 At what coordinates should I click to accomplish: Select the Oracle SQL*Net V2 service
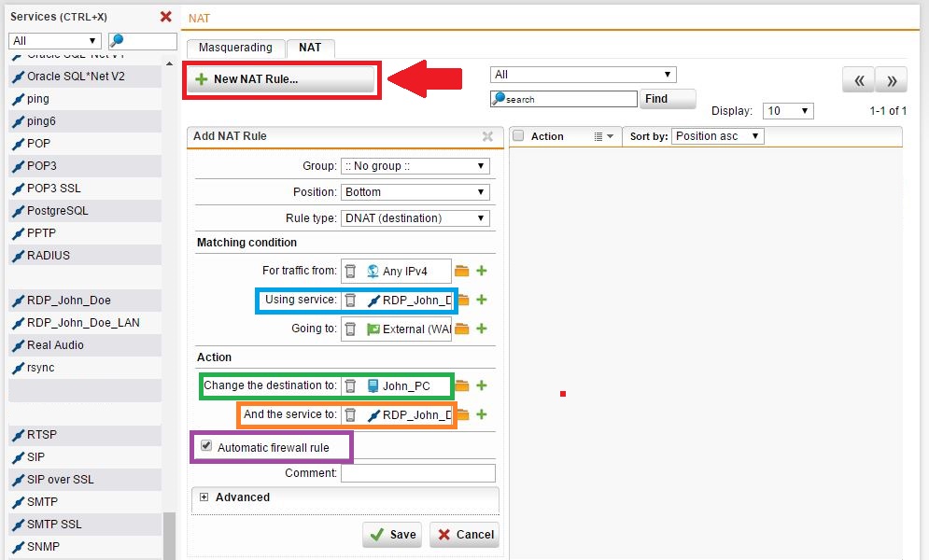(x=85, y=77)
